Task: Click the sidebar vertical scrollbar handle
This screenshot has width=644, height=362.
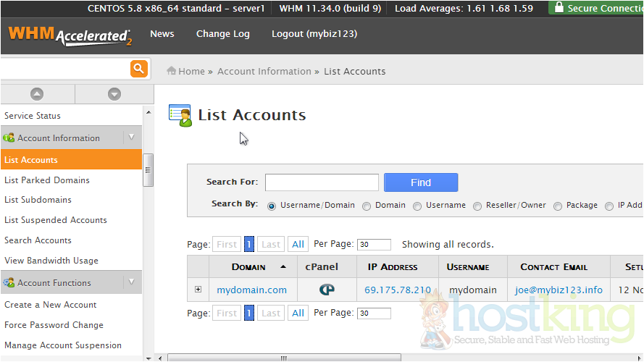Action: [148, 170]
